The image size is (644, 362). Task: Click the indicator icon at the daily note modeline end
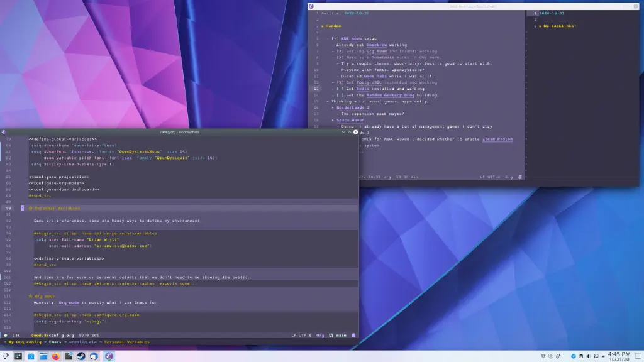tap(520, 177)
